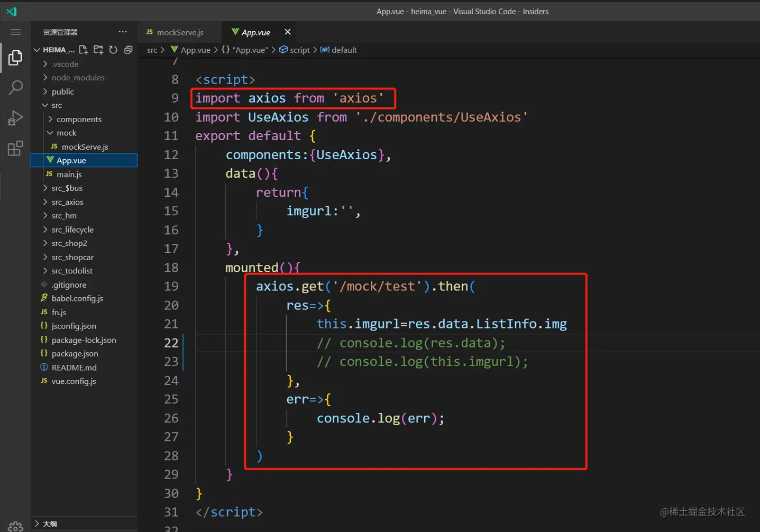Screen dimensions: 760x532
Task: Open Run and Debug view
Action: [15, 118]
